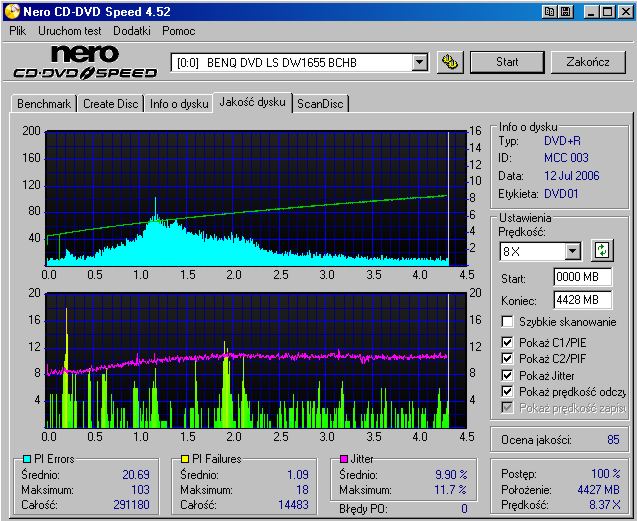Click Jitter average 9.90 %
This screenshot has width=637, height=521.
[451, 475]
